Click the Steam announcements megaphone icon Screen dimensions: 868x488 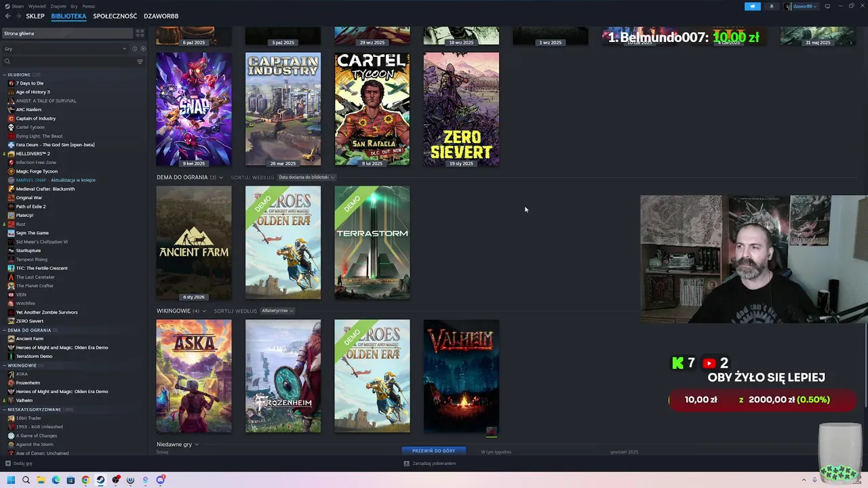753,6
